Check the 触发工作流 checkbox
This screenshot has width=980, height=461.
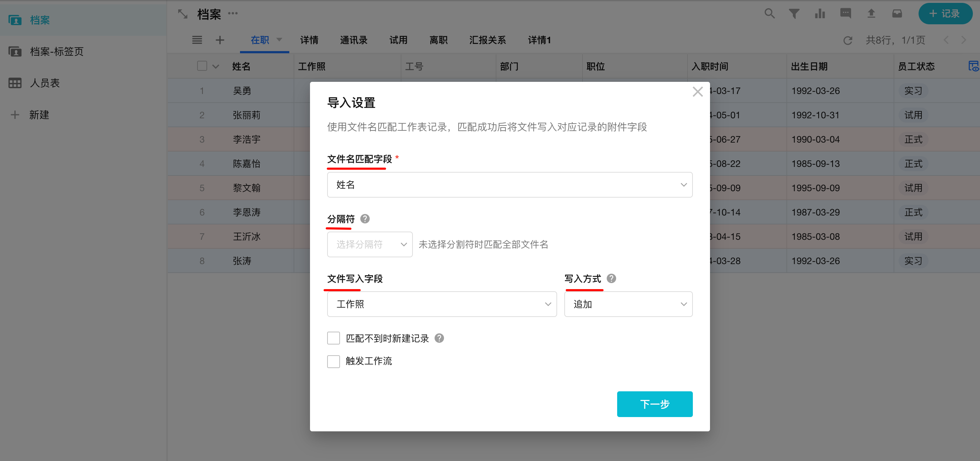tap(333, 361)
